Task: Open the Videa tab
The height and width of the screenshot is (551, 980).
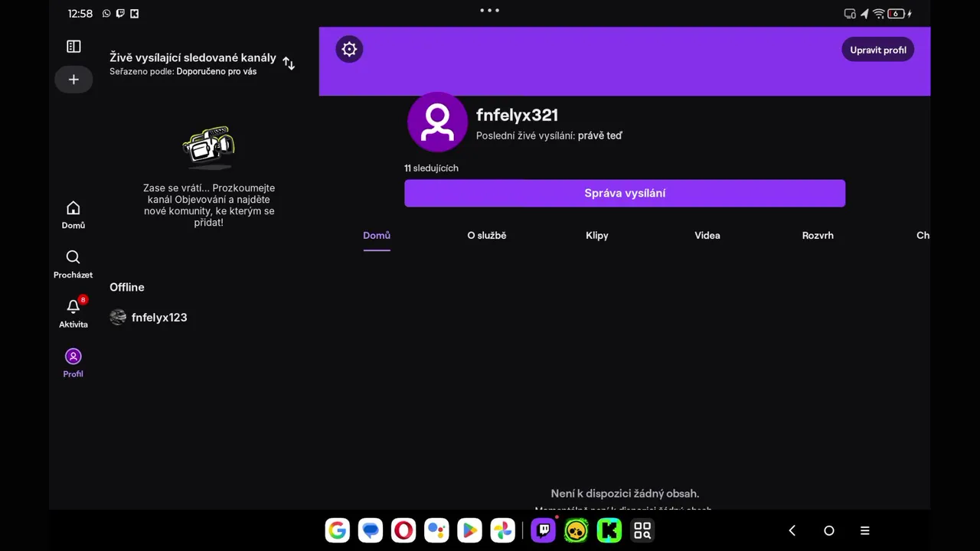Action: coord(707,236)
